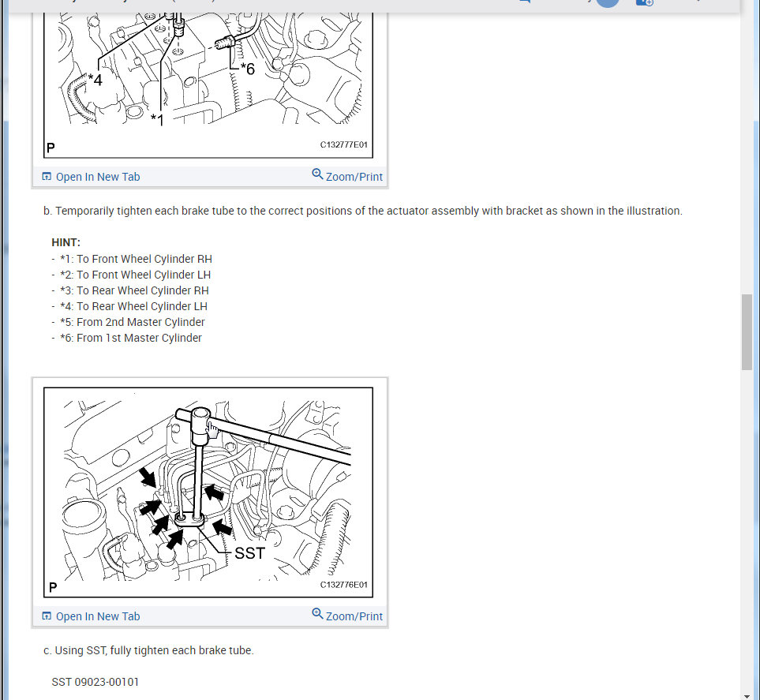The height and width of the screenshot is (700, 760).
Task: Click Zoom/Print under illustration C132776E01
Action: tap(347, 616)
